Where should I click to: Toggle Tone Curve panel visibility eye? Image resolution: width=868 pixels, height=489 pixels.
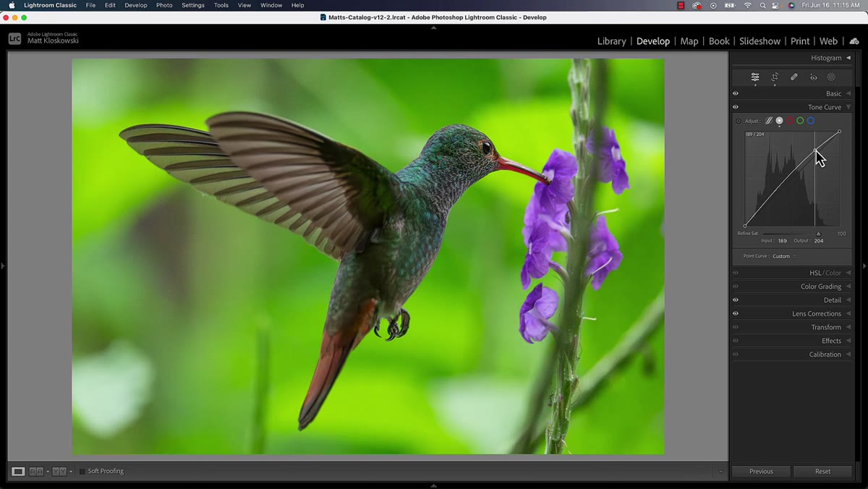click(x=736, y=107)
